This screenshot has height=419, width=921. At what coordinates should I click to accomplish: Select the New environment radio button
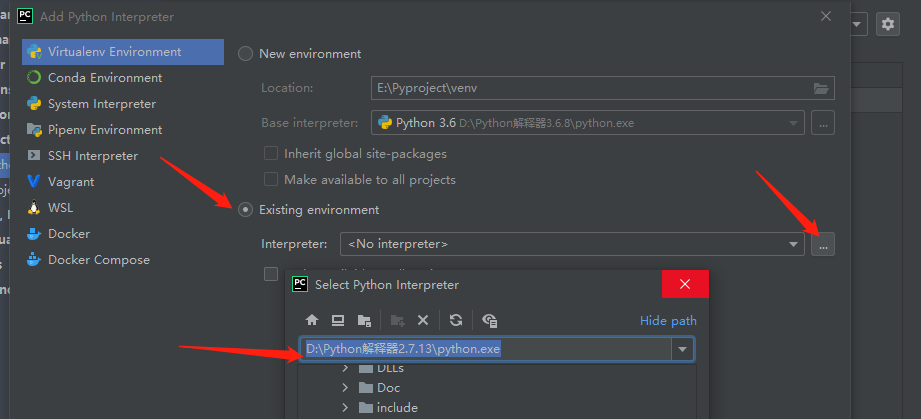pyautogui.click(x=245, y=54)
